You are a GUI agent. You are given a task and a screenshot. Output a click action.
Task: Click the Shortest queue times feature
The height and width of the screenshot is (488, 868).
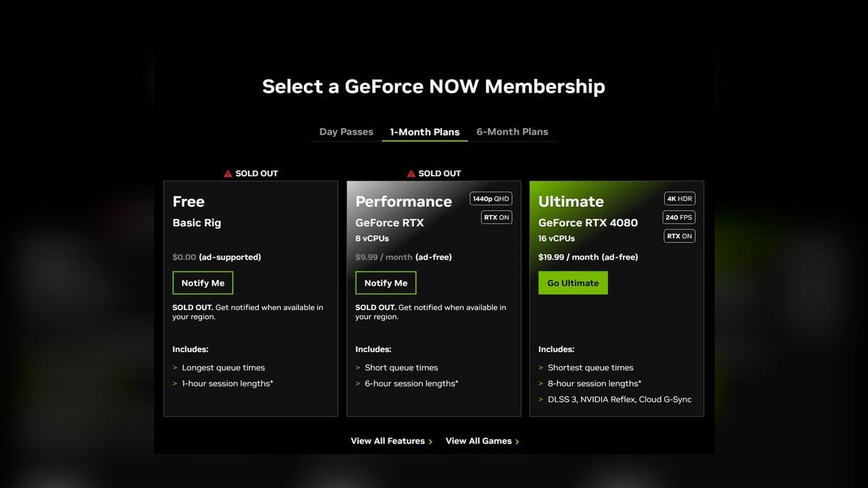(x=590, y=368)
